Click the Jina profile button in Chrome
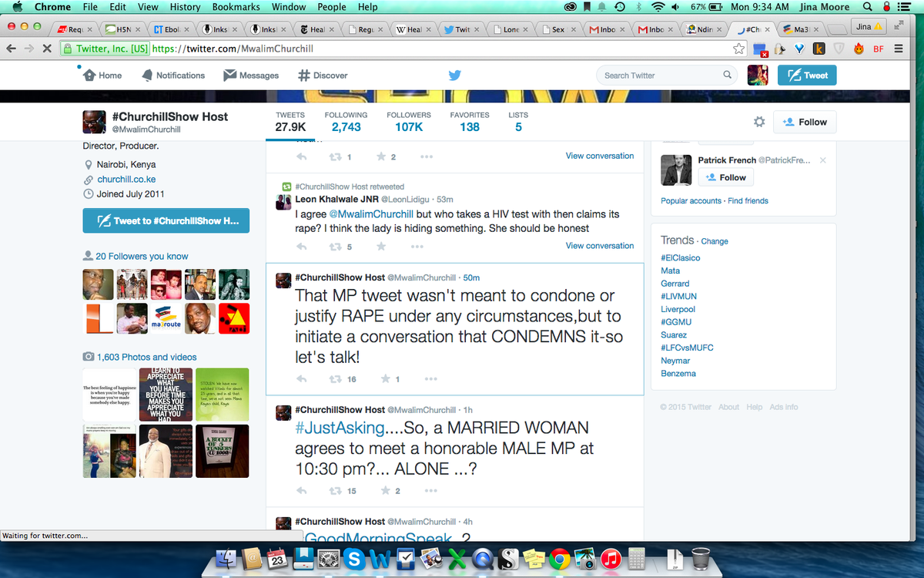The image size is (924, 578). click(870, 27)
